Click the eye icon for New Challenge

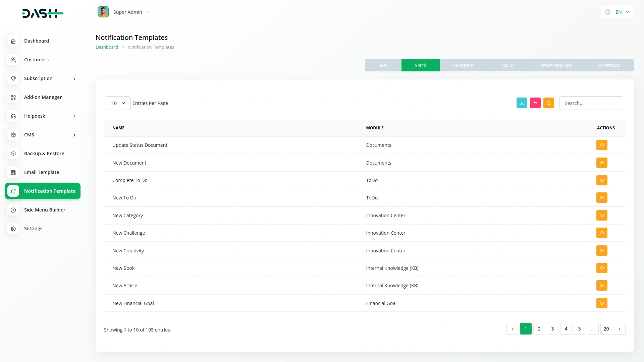602,233
